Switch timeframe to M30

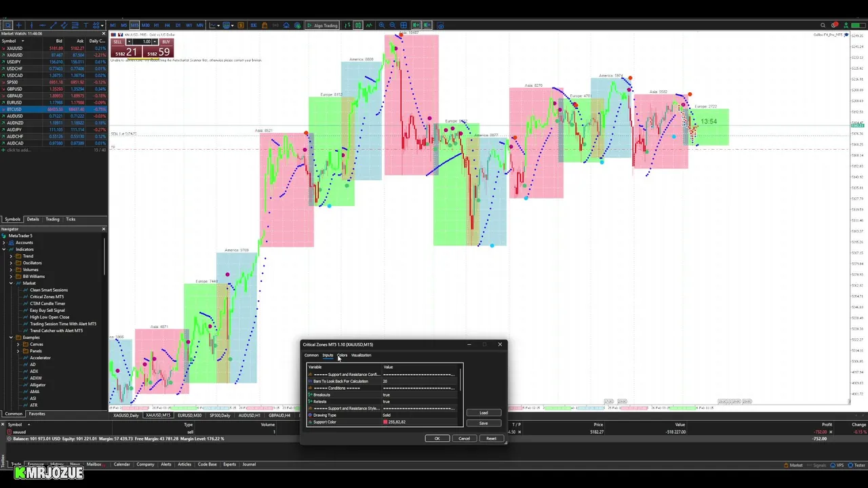click(x=145, y=25)
